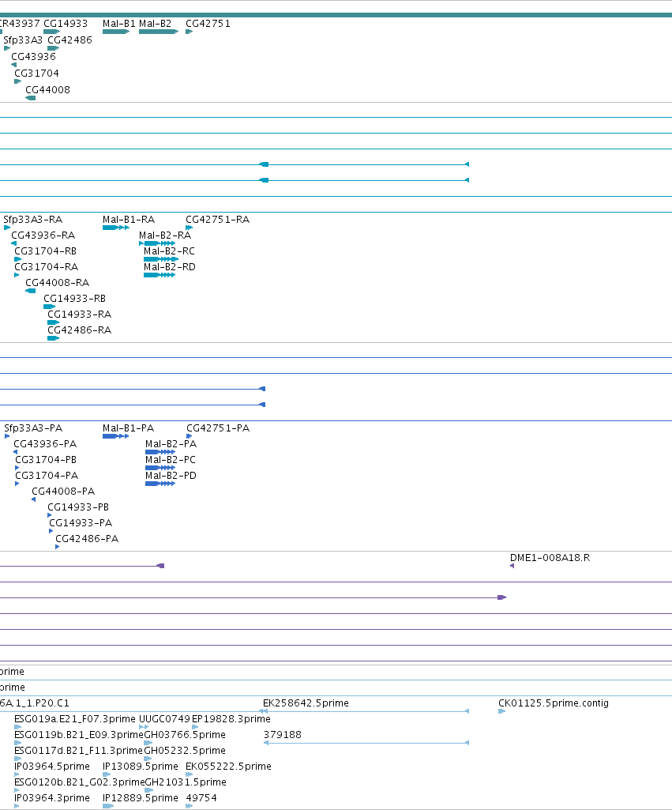Select protein CG44008-PA
This screenshot has height=810, width=672.
63,492
